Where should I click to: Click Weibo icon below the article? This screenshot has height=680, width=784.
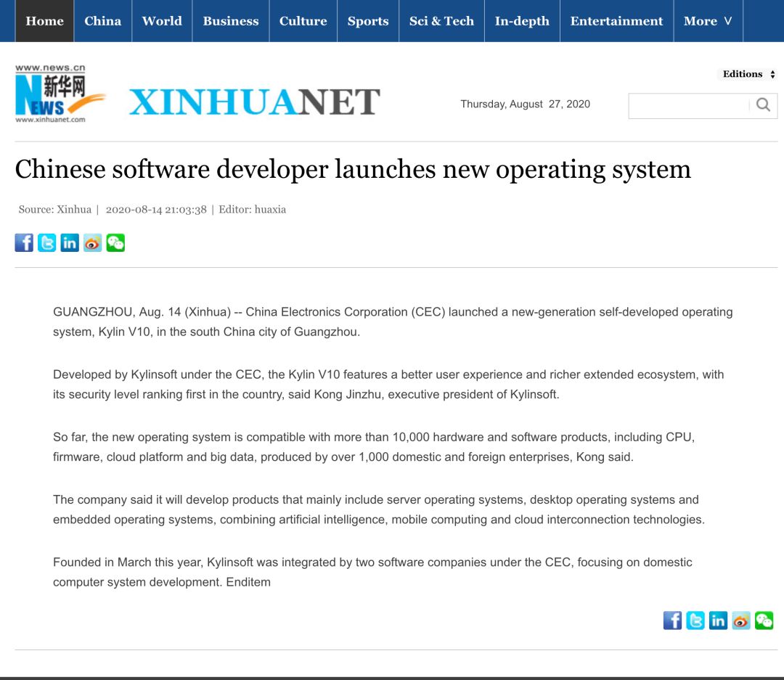tap(741, 620)
